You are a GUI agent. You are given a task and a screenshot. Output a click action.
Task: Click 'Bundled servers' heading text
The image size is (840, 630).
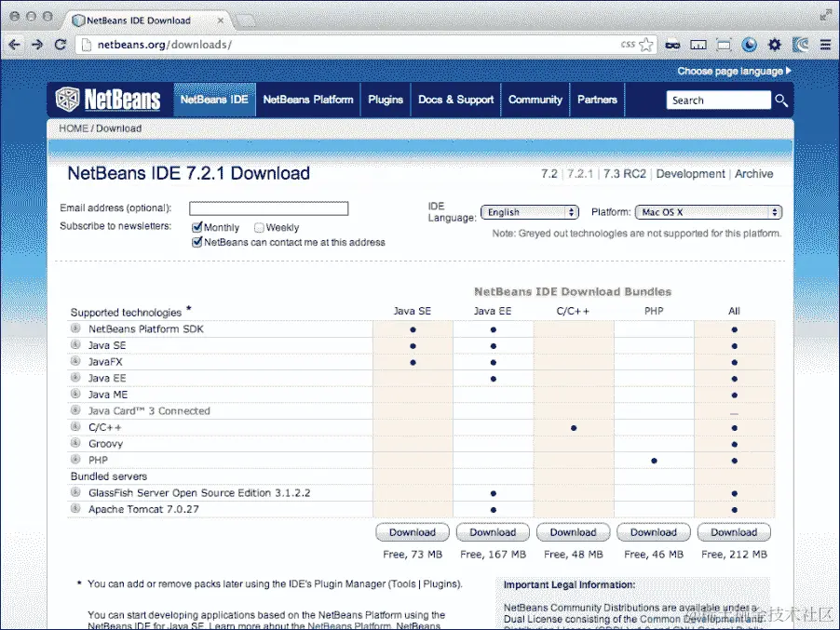pyautogui.click(x=109, y=476)
